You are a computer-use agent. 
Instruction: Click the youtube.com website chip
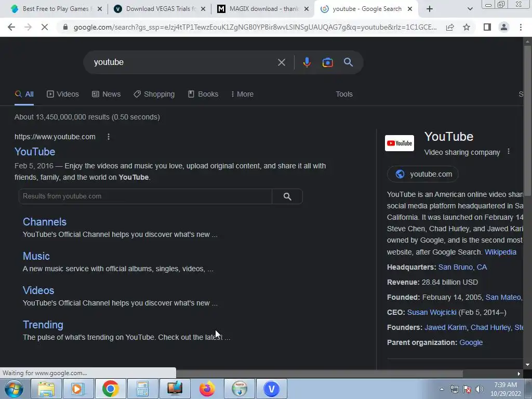click(x=423, y=174)
